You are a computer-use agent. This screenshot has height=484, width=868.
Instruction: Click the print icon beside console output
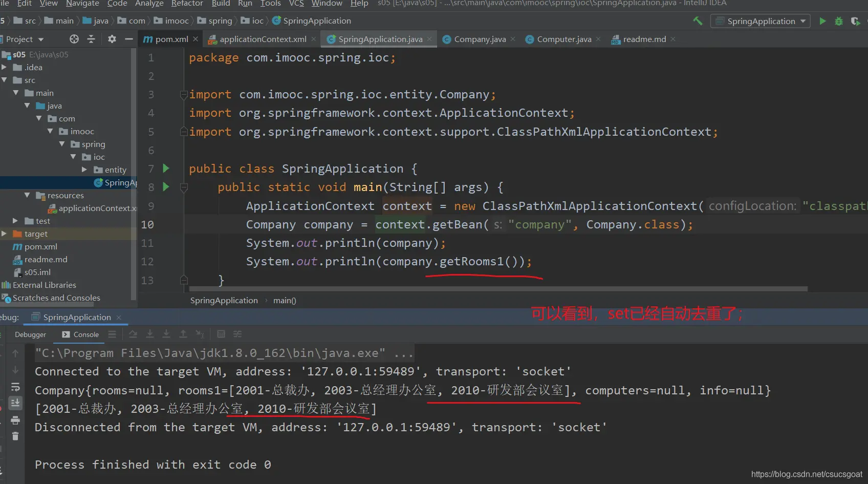(15, 420)
